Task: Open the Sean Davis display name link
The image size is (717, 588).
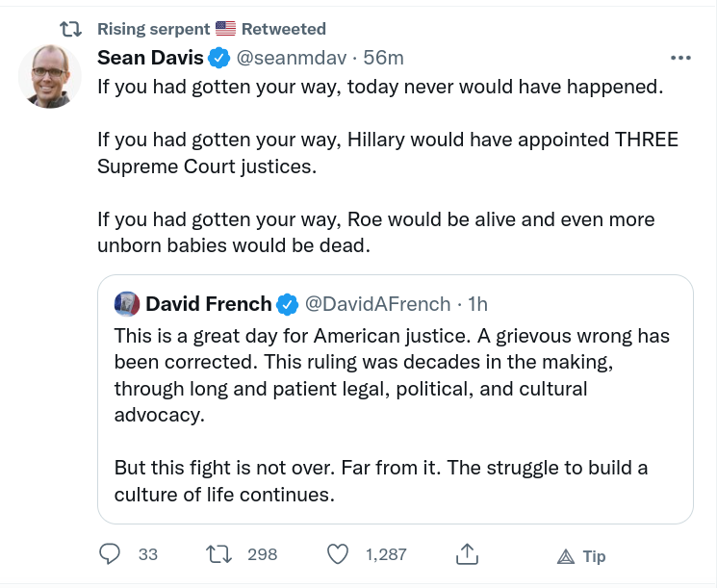Action: [x=150, y=58]
